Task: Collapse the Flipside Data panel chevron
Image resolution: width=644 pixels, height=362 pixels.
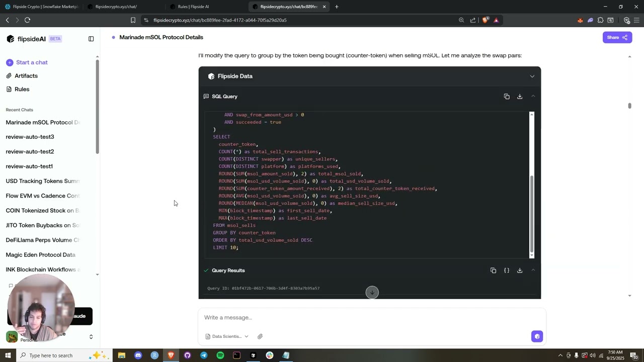Action: click(532, 76)
